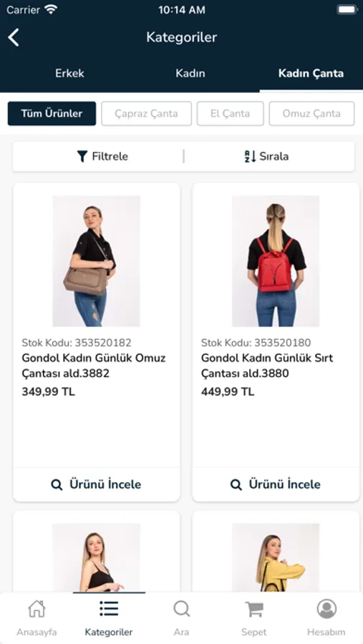
Task: Select Kategoriler list icon in bottom bar
Action: (109, 609)
